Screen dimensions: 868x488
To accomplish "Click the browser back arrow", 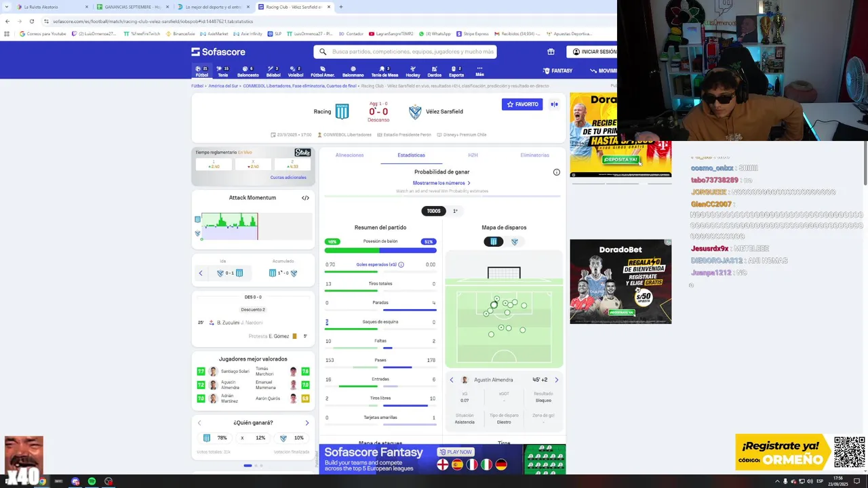I will (x=7, y=22).
